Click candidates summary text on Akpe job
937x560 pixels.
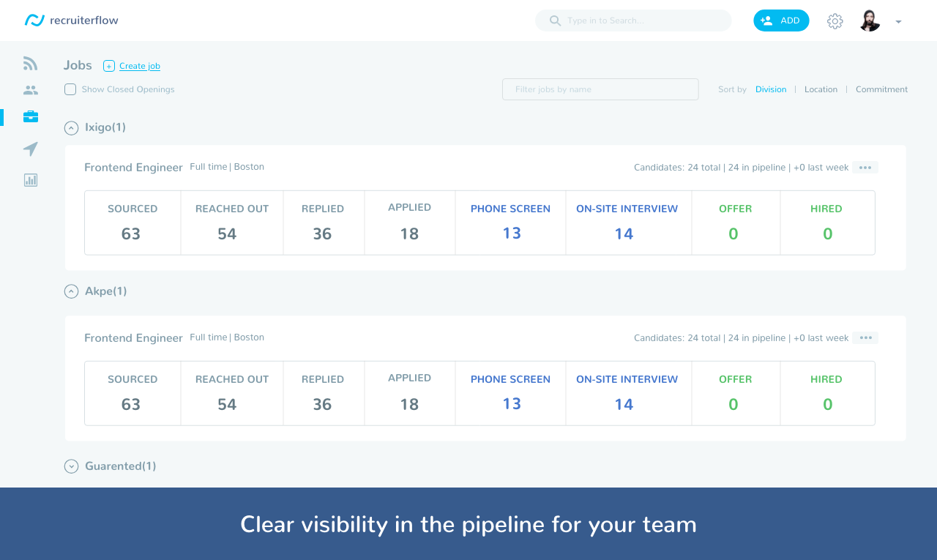[742, 338]
